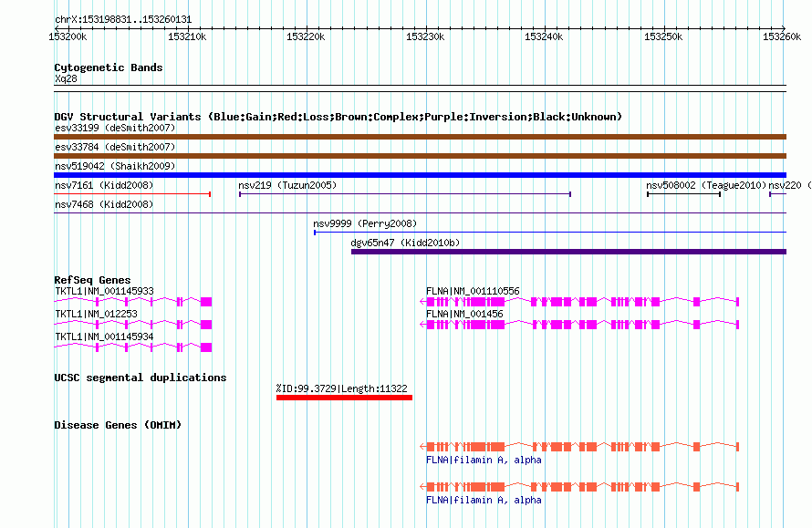This screenshot has width=812, height=528.
Task: Click the lower orange OMIM FLNA gene glyph
Action: pyautogui.click(x=579, y=487)
